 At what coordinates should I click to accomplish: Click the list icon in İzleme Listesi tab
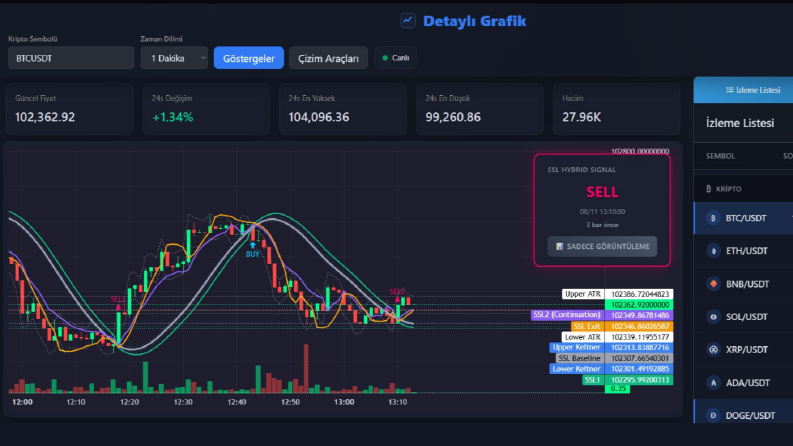729,90
